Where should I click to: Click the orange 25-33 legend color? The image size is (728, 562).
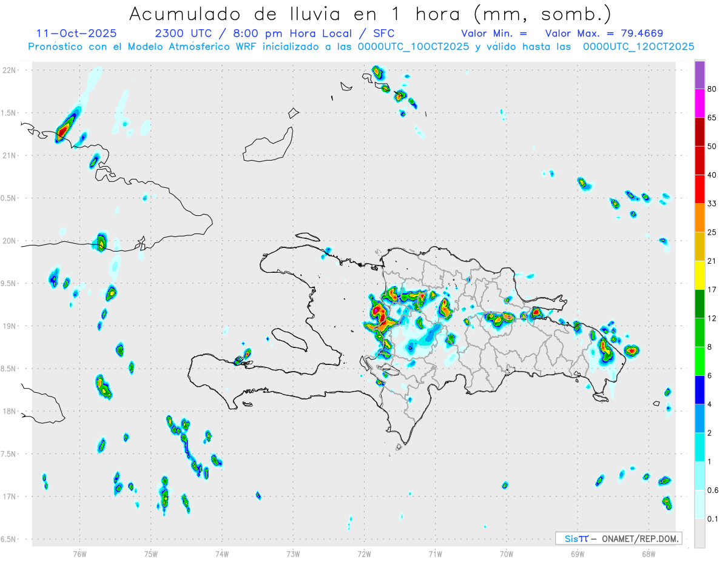point(699,218)
